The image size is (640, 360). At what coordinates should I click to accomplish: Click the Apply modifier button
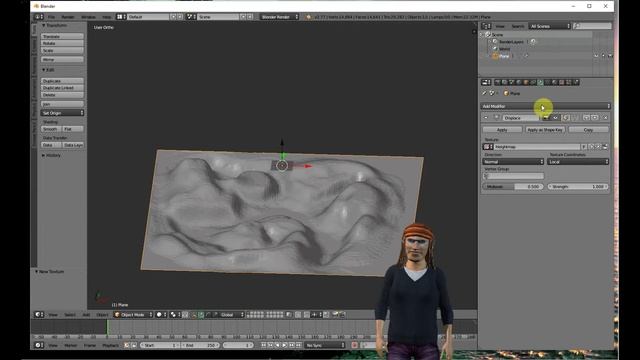click(x=502, y=129)
